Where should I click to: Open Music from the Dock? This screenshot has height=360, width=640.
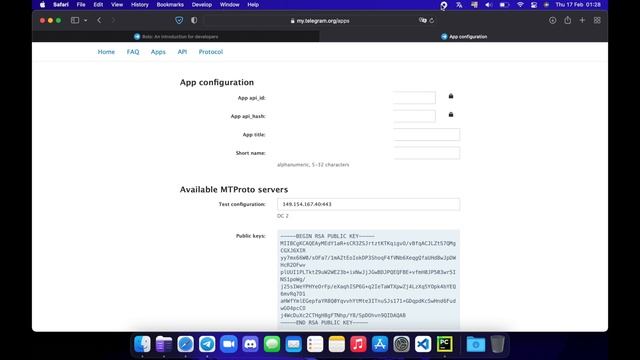click(x=358, y=344)
